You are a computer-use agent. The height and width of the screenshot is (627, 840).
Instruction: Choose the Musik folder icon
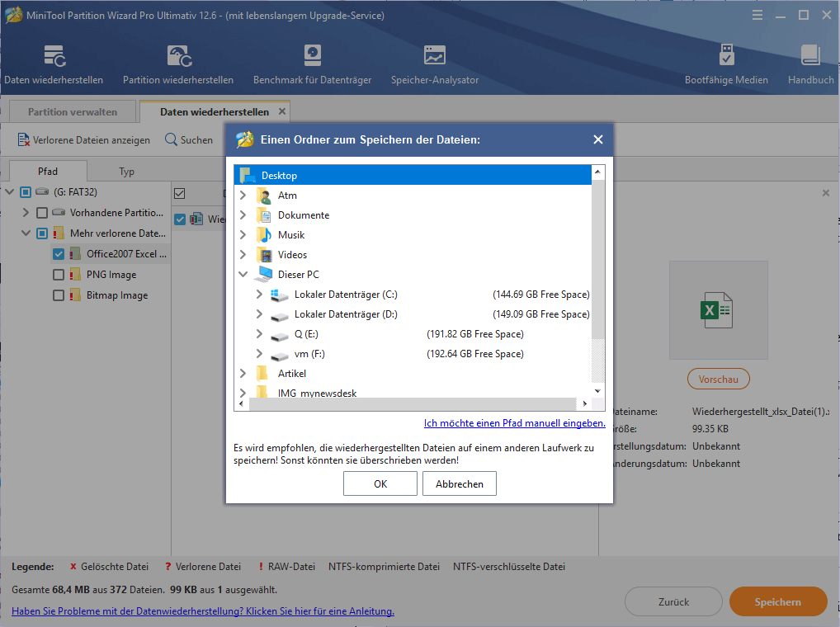point(264,235)
